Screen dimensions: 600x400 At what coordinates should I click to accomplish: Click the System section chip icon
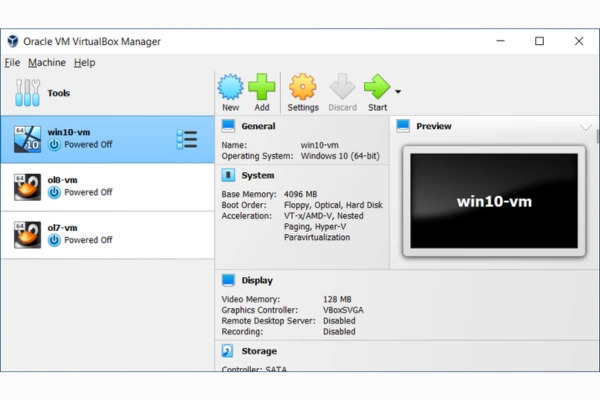(x=228, y=175)
